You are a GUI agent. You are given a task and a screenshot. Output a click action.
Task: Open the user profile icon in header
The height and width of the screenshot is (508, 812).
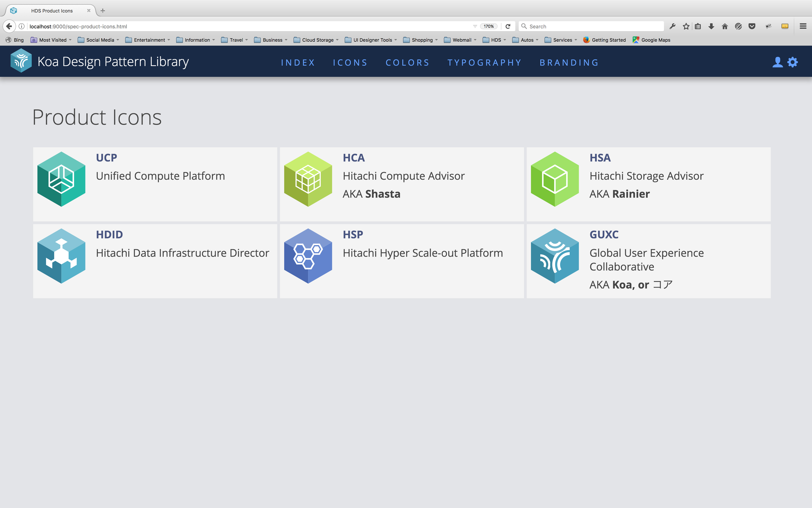777,62
